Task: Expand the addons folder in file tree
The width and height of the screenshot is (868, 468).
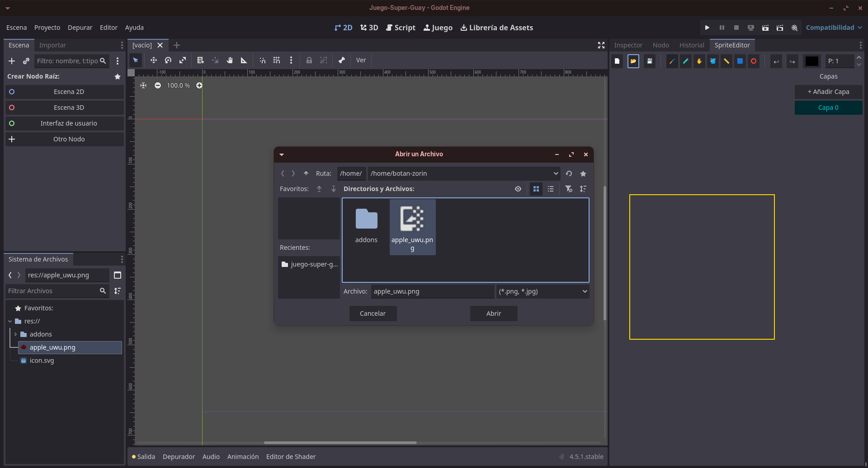Action: click(x=15, y=334)
